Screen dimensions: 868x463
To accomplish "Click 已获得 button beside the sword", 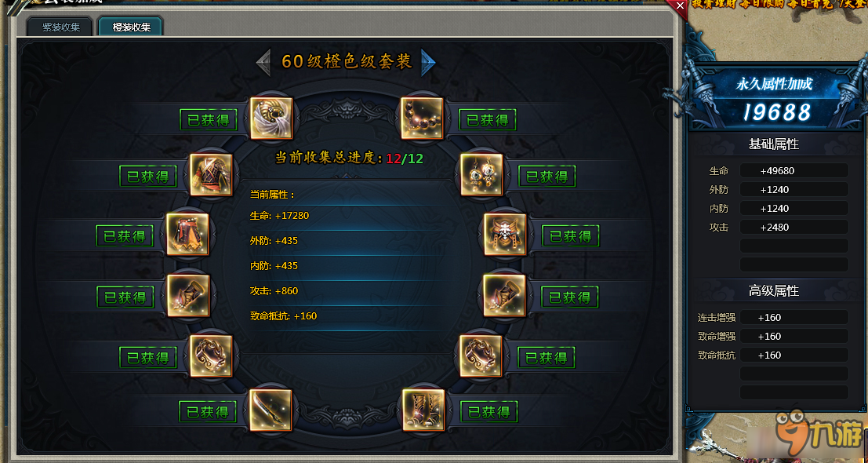I will (208, 412).
